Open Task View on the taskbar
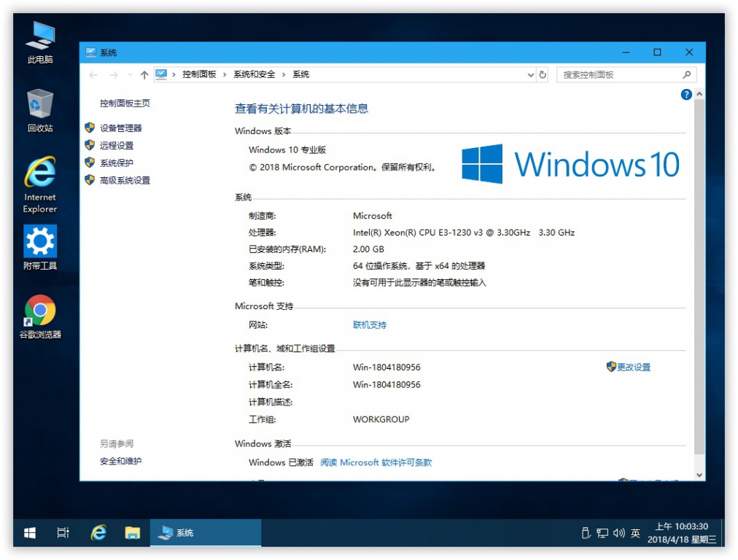 (63, 533)
